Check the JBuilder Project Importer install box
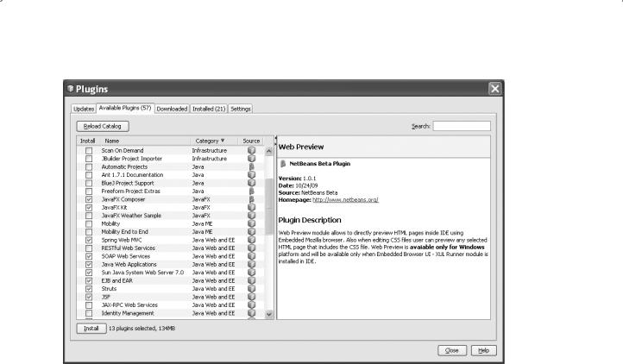623x364 pixels. click(x=89, y=159)
